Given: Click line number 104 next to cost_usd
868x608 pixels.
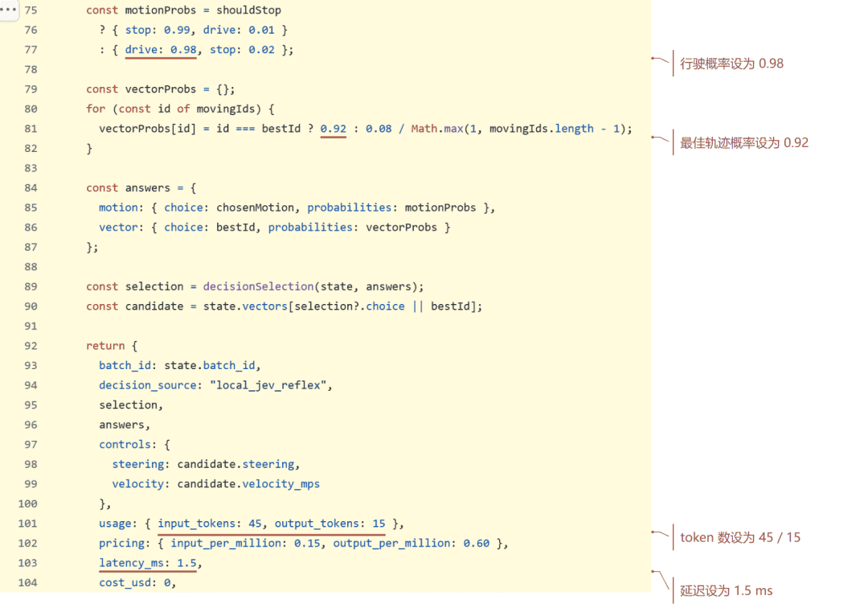Looking at the screenshot, I should point(27,583).
